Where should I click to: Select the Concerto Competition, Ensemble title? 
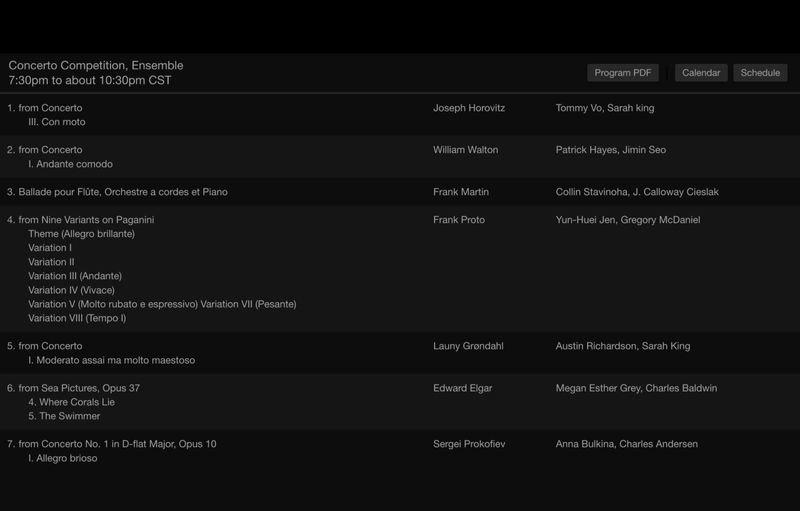pos(96,65)
